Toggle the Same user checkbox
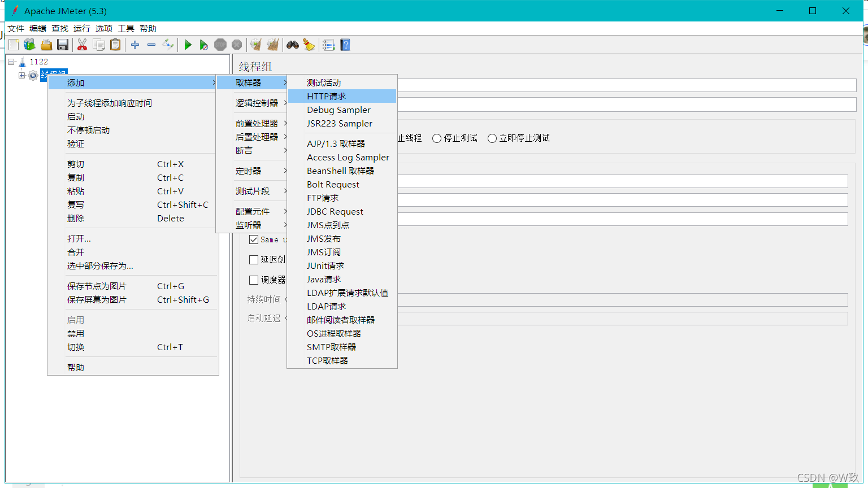Screen dimensions: 868x488 pyautogui.click(x=254, y=239)
